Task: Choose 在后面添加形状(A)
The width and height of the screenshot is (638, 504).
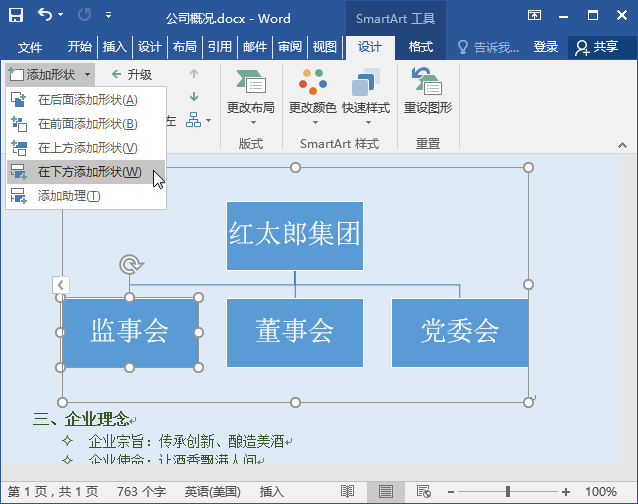Action: point(86,100)
